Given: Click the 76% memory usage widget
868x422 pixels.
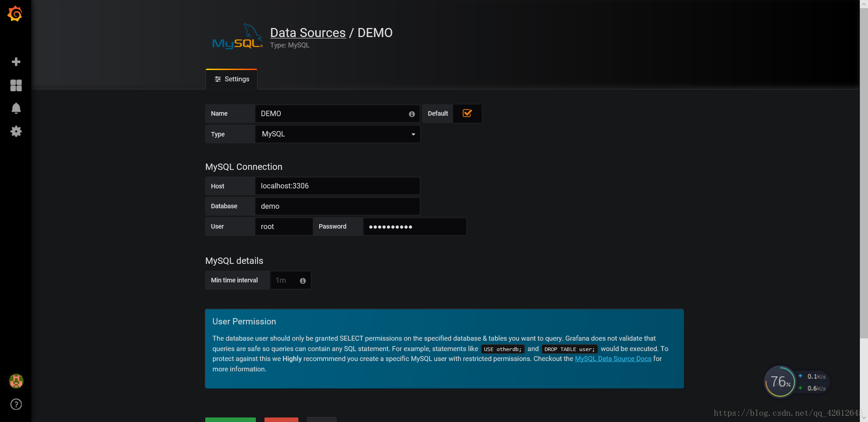Looking at the screenshot, I should [x=780, y=382].
